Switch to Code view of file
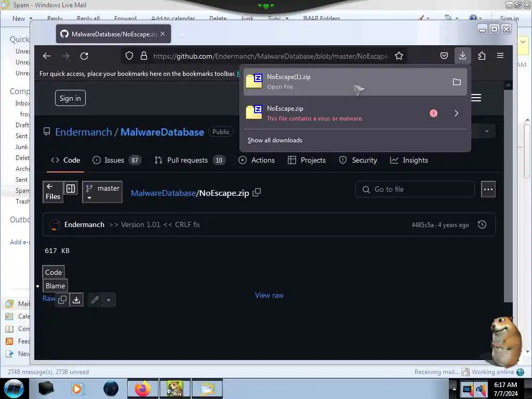 click(54, 272)
